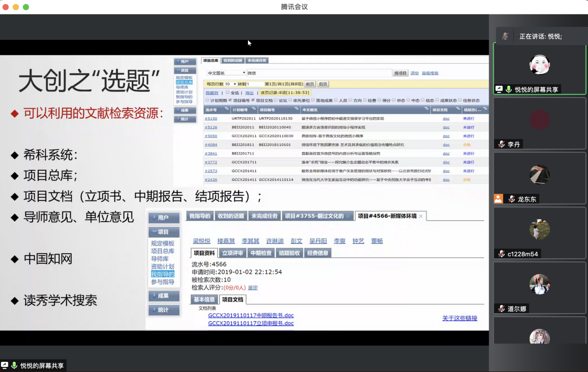Click the green microphone icon on 悦悦's tile

[x=509, y=90]
